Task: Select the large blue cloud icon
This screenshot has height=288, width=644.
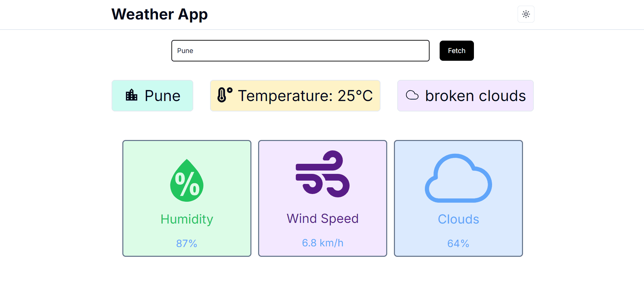Action: click(458, 178)
